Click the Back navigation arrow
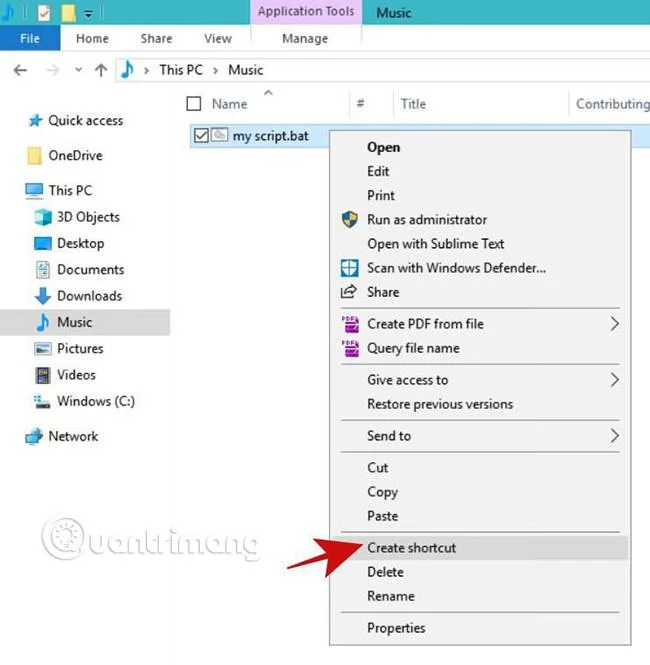 point(20,70)
